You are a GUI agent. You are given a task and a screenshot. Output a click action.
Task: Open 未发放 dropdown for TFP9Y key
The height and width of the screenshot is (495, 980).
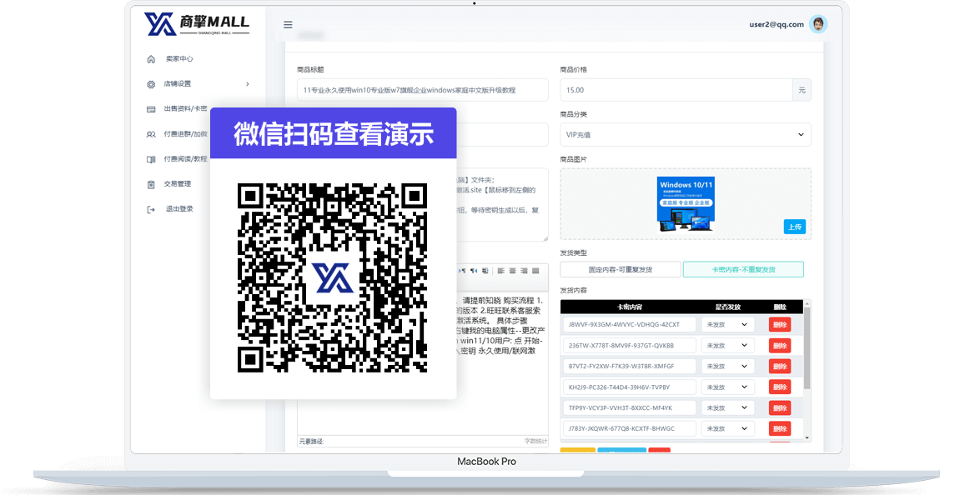[x=727, y=407]
